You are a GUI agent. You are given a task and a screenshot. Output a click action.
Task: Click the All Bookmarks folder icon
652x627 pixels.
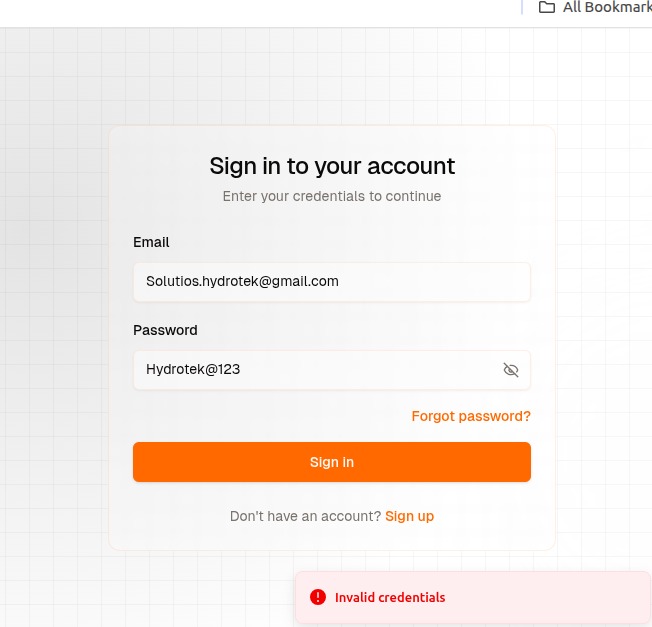pyautogui.click(x=547, y=8)
